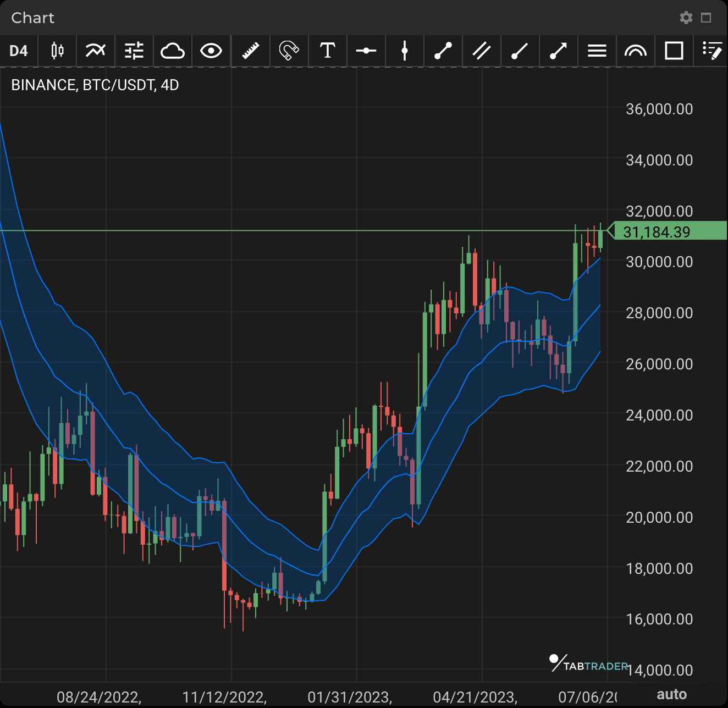Select the ray line tool
728x708 pixels.
(520, 51)
